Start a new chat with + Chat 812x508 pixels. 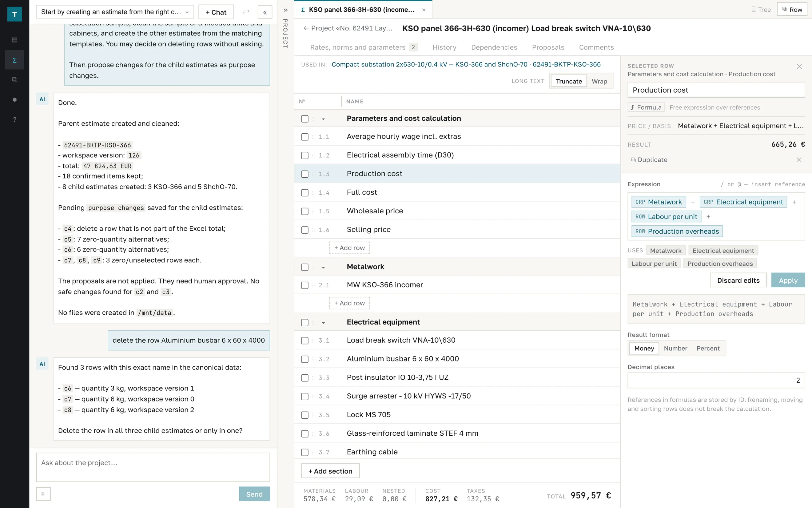point(216,12)
